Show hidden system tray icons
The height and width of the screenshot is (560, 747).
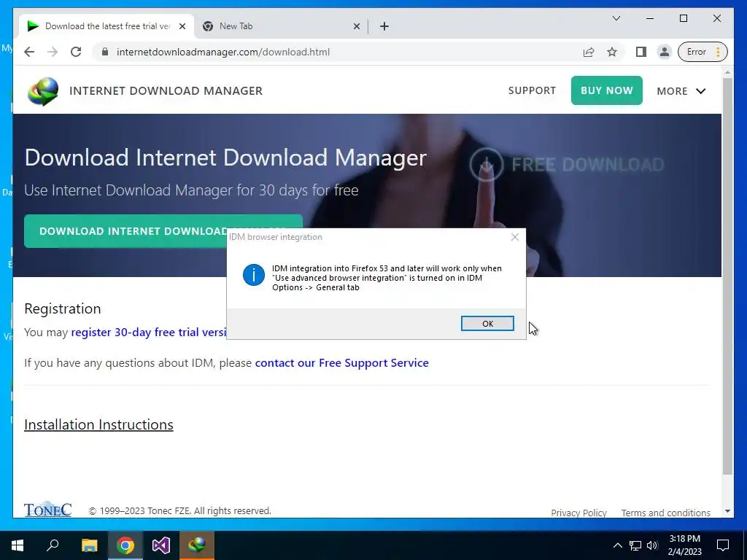[617, 545]
